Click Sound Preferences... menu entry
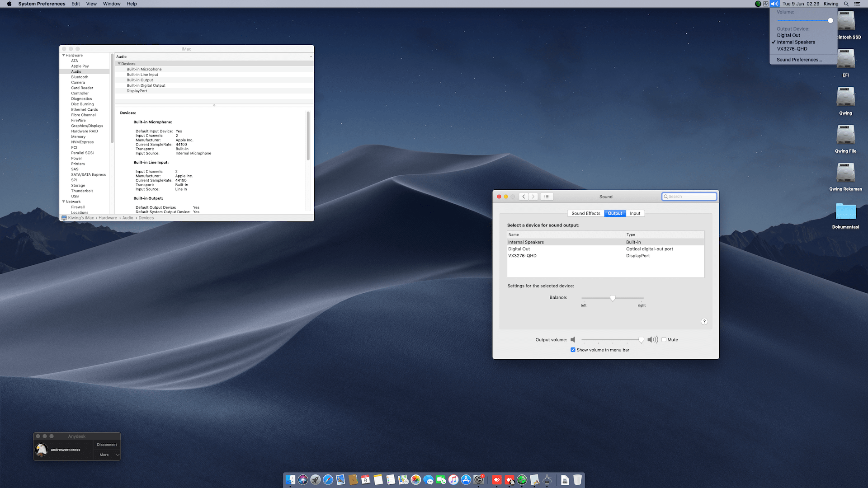868x488 pixels. [799, 60]
